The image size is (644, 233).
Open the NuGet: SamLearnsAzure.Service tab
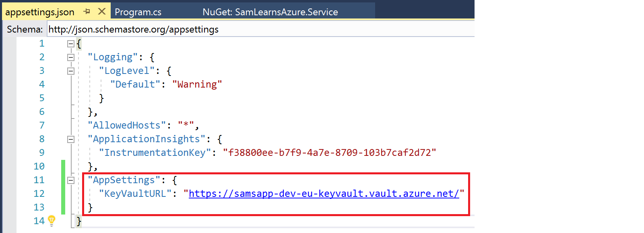coord(270,12)
